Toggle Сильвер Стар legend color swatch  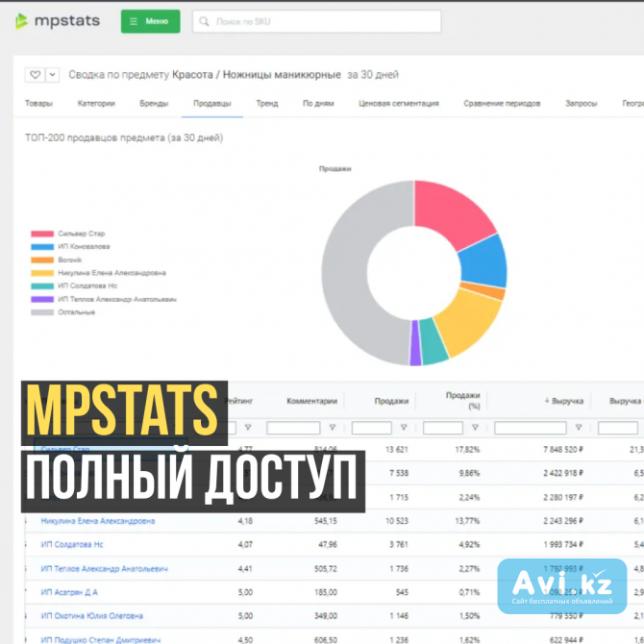pos(42,234)
